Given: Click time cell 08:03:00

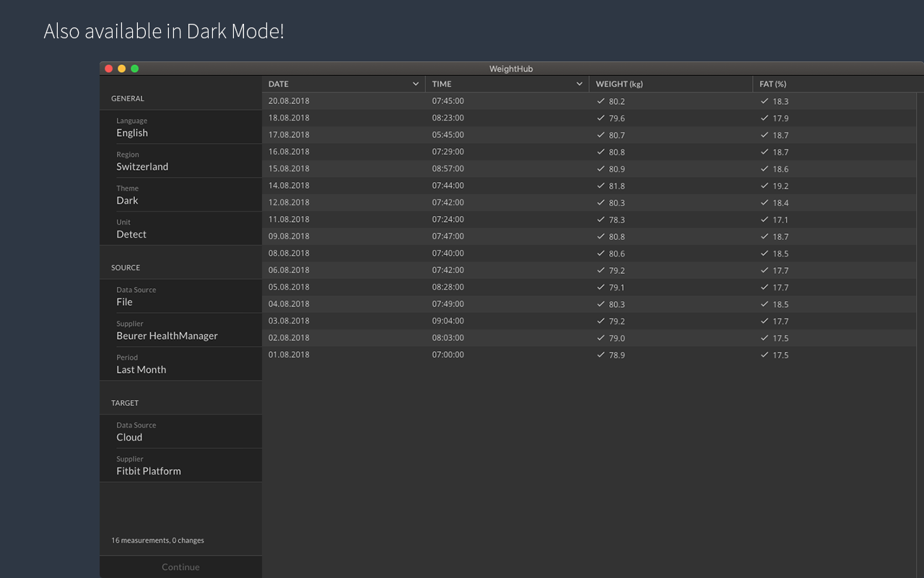Looking at the screenshot, I should 448,337.
